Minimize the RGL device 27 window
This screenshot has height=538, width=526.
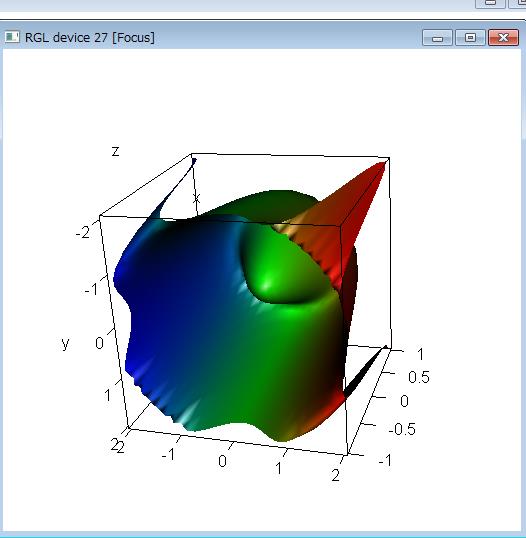437,37
